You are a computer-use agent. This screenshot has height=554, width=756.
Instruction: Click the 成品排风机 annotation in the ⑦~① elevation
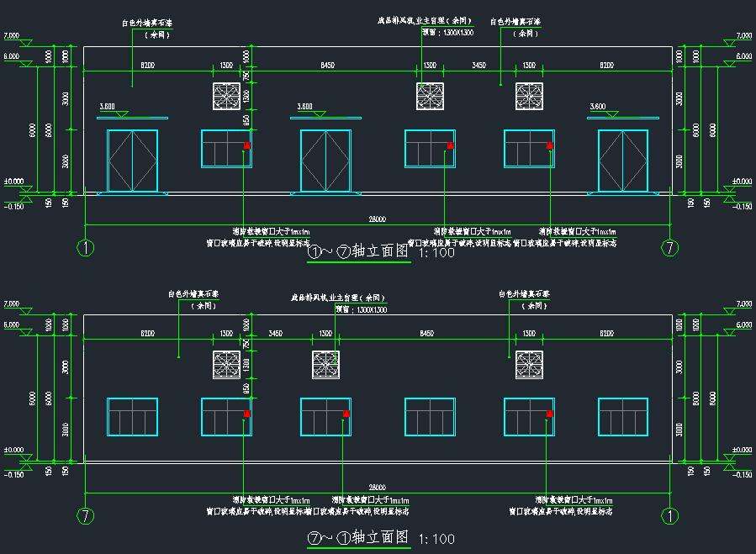pos(338,298)
